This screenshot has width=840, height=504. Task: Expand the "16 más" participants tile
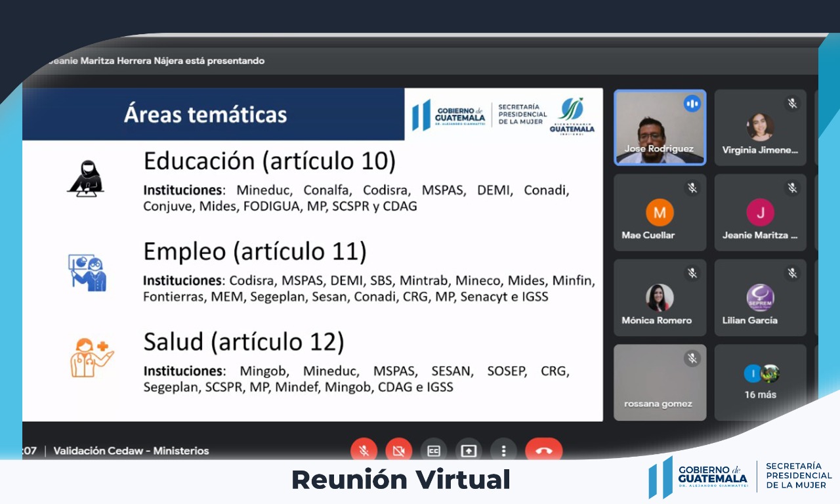[x=760, y=382]
